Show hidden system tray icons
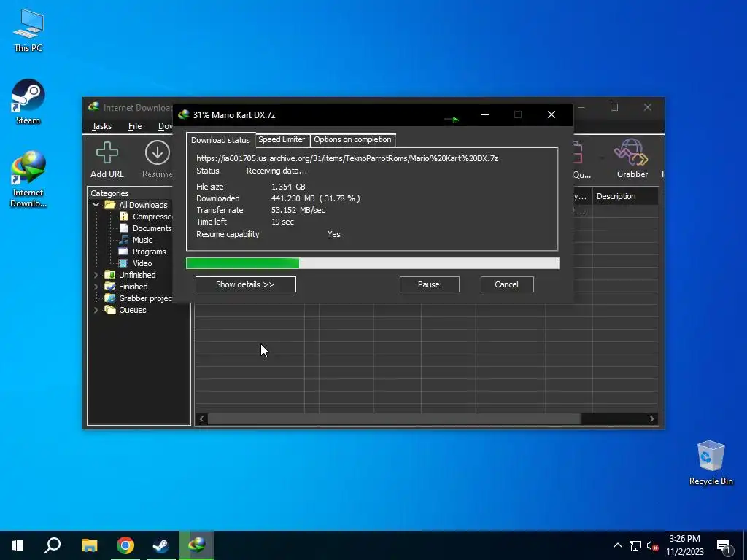 click(617, 545)
